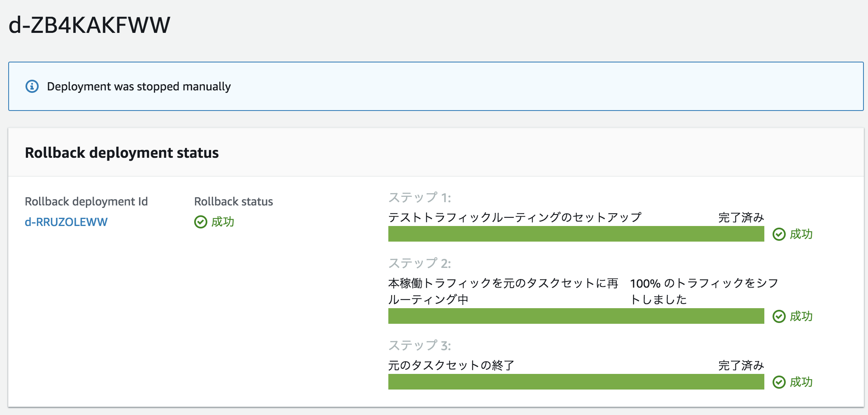
Task: Click the d-ZB4KAKFWW deployment title
Action: coord(89,25)
